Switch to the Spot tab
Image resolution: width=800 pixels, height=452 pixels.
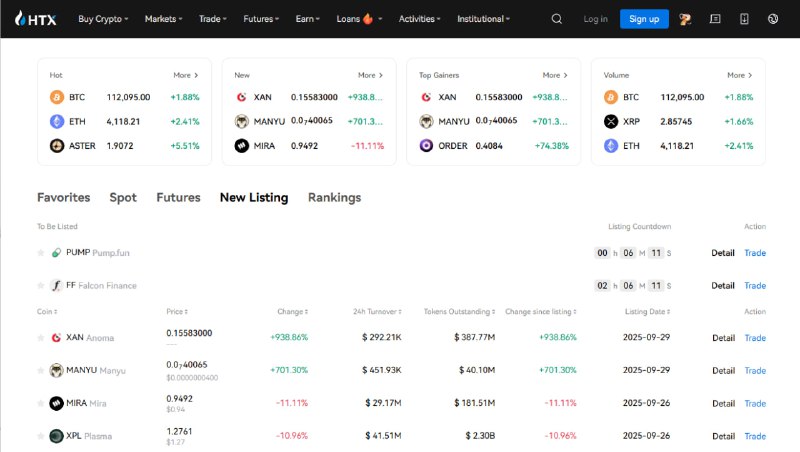click(123, 197)
